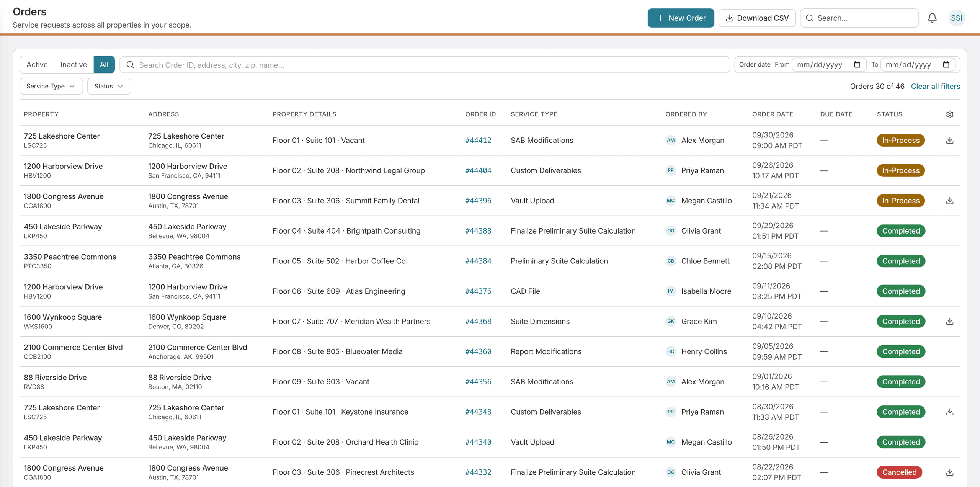Click the Cancelled status badge on #44332

click(x=899, y=472)
